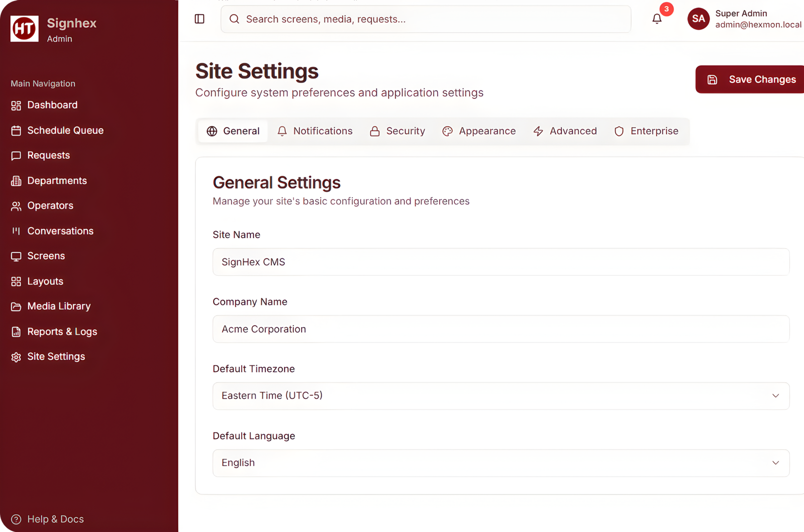Open the Appearance settings tab
804x532 pixels.
tap(479, 131)
